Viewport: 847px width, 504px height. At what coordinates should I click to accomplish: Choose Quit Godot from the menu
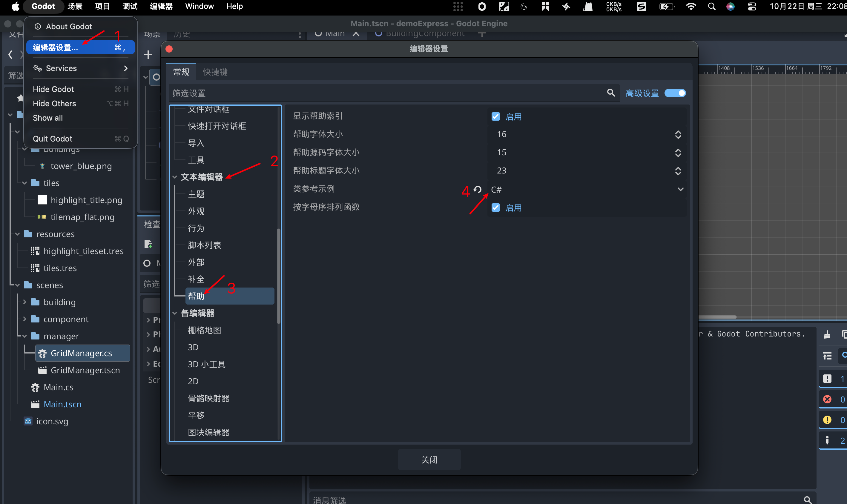53,139
